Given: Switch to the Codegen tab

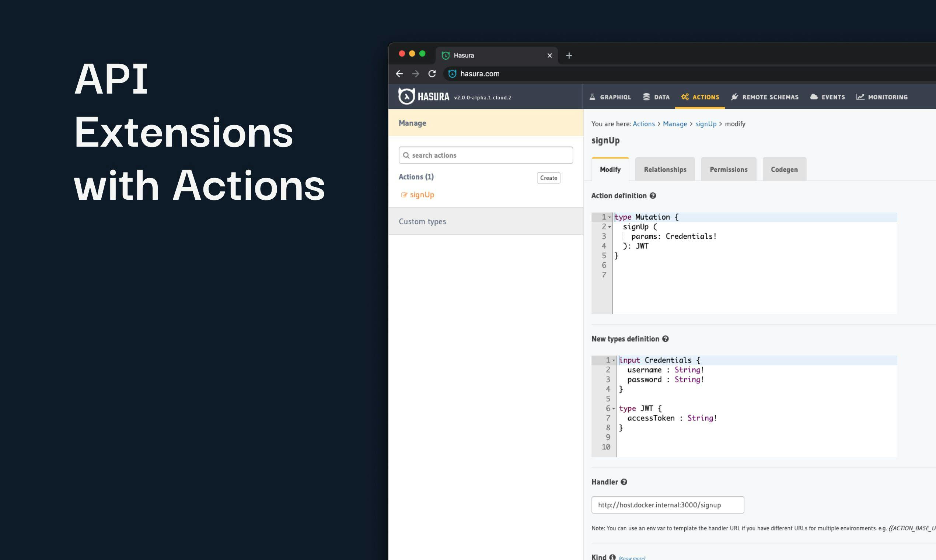Looking at the screenshot, I should (x=784, y=169).
